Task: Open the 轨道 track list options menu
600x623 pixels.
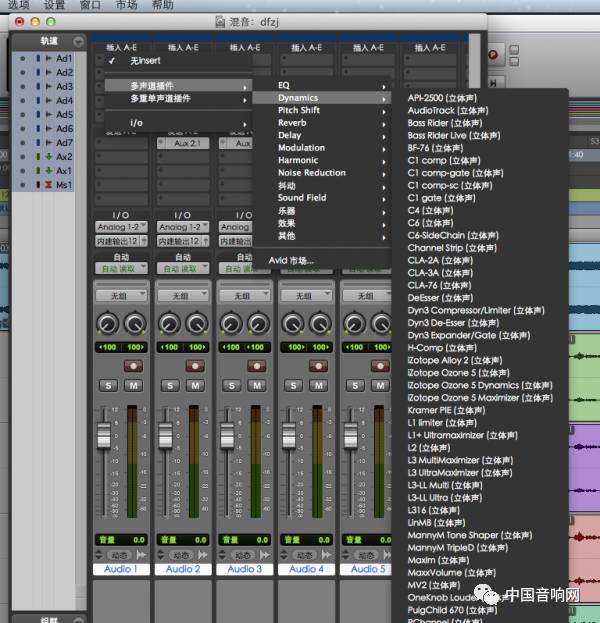Action: [x=79, y=41]
